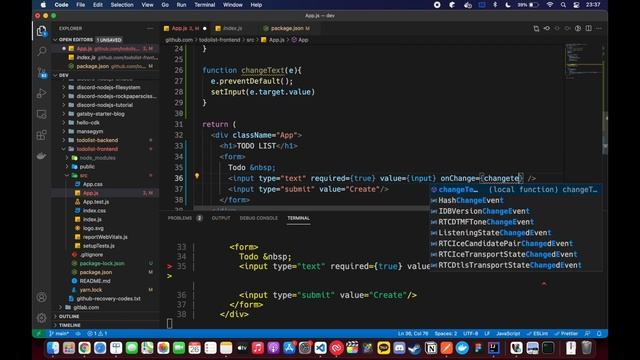The image size is (640, 360).
Task: Click the Spotlight search icon in the menu bar
Action: pyautogui.click(x=563, y=5)
